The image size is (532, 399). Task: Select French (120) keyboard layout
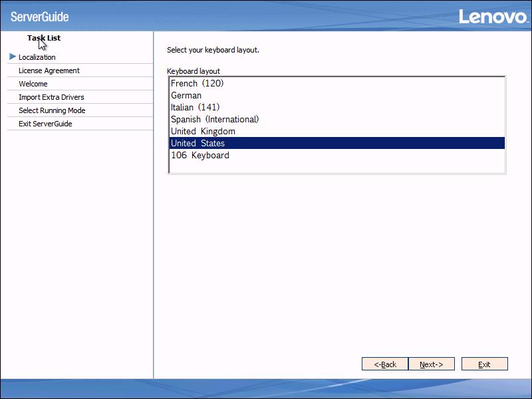(198, 83)
